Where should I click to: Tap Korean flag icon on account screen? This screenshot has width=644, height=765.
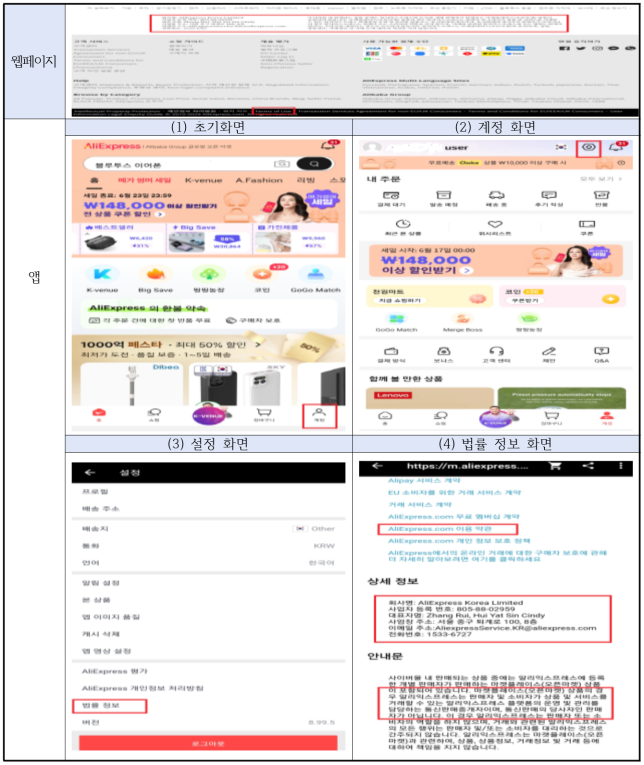pos(562,147)
